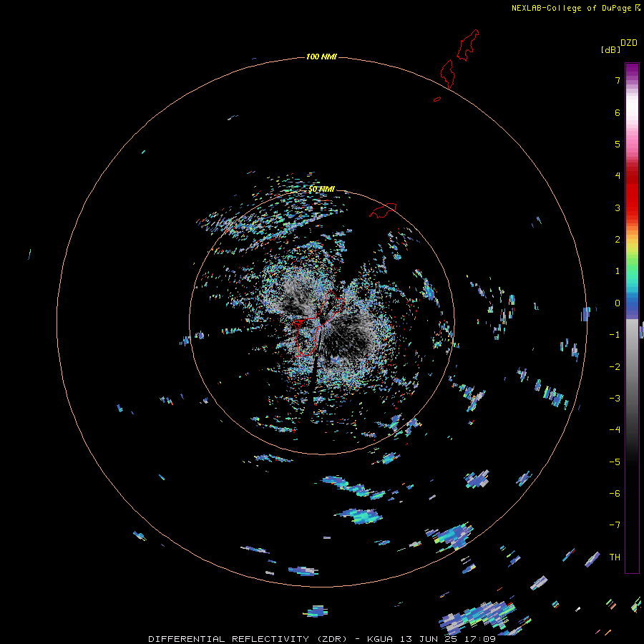Click the -1 dB scale label
644x644 pixels.
(615, 335)
